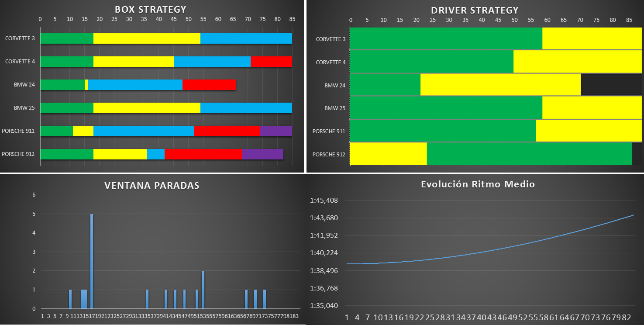The width and height of the screenshot is (644, 325).
Task: Click axis tick 45 in Box Strategy chart
Action: pyautogui.click(x=174, y=19)
